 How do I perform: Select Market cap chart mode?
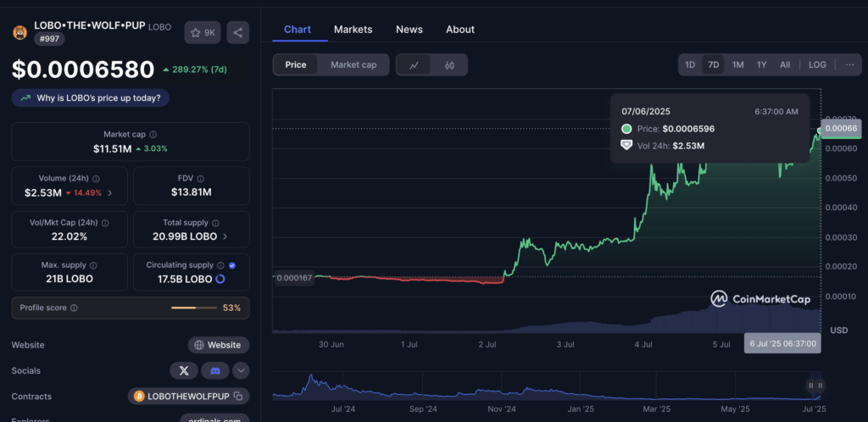[x=353, y=64]
